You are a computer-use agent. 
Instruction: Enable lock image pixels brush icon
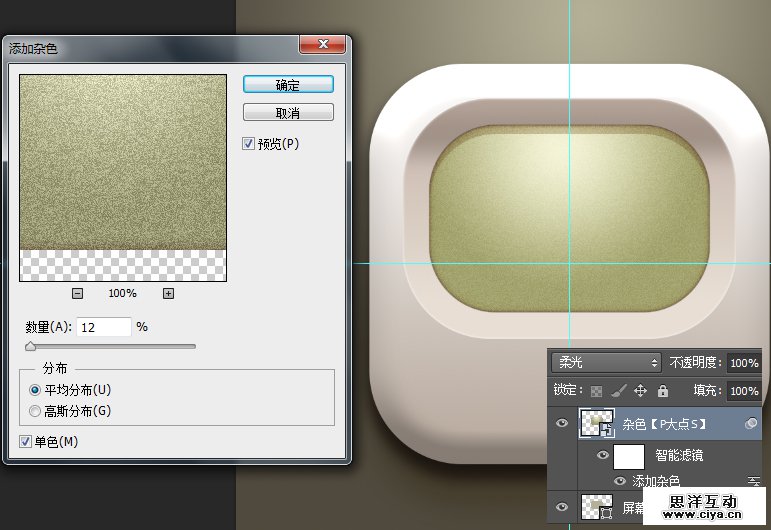coord(618,391)
